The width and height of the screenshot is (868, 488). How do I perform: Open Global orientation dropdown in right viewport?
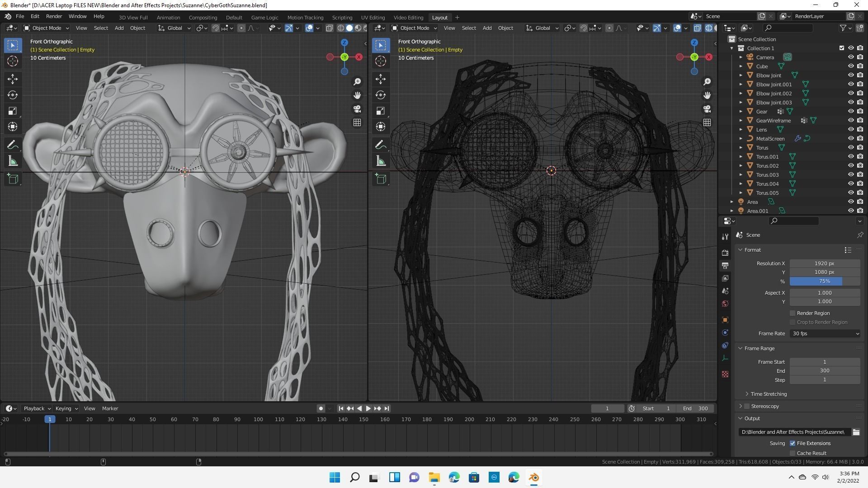(542, 28)
